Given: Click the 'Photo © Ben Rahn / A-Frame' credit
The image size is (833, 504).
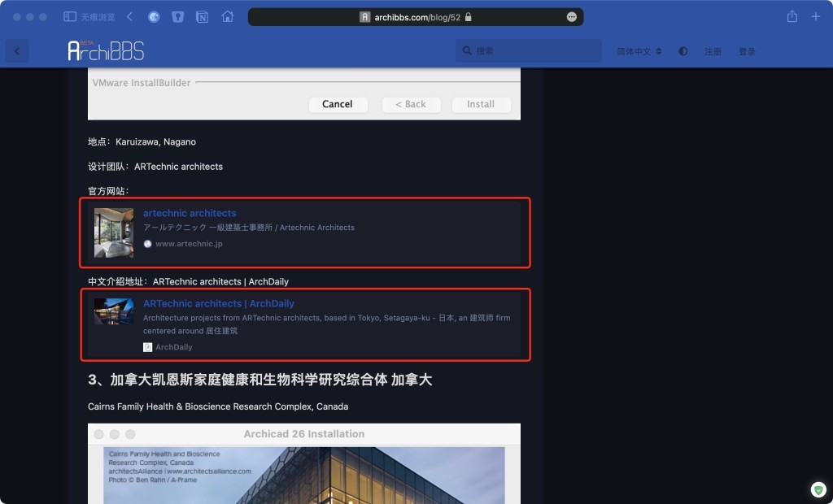Looking at the screenshot, I should (x=153, y=480).
